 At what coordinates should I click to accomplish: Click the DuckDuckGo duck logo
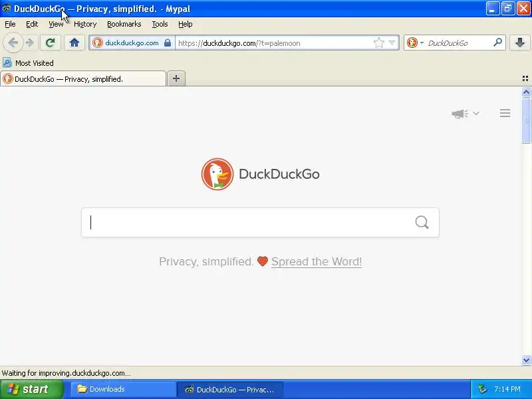point(217,174)
